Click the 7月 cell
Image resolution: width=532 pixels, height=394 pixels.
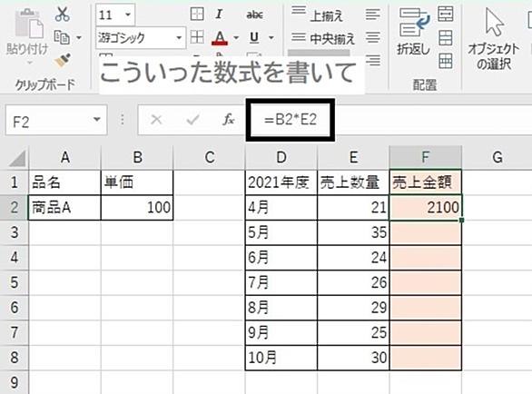(281, 282)
